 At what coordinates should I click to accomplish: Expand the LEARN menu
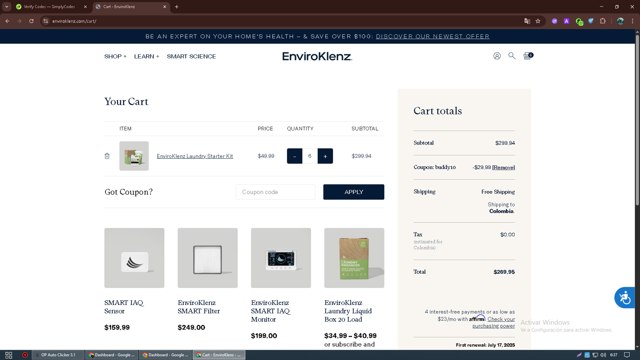coord(146,56)
